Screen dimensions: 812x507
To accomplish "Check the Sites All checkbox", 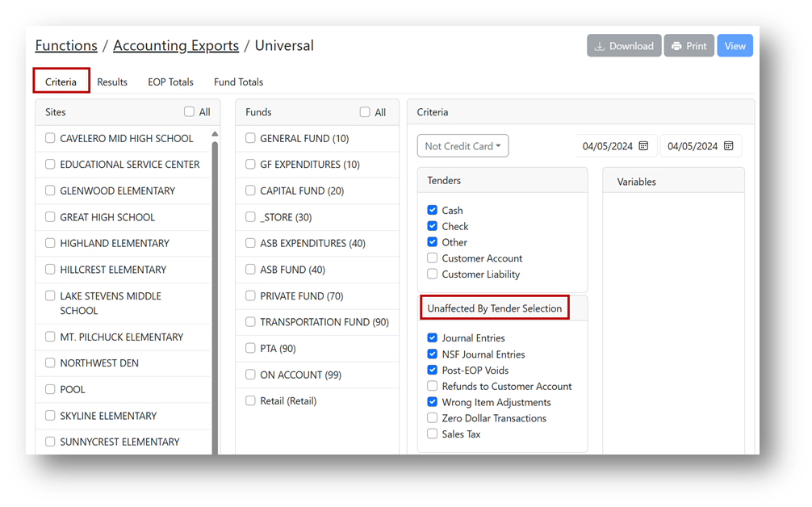I will [189, 112].
